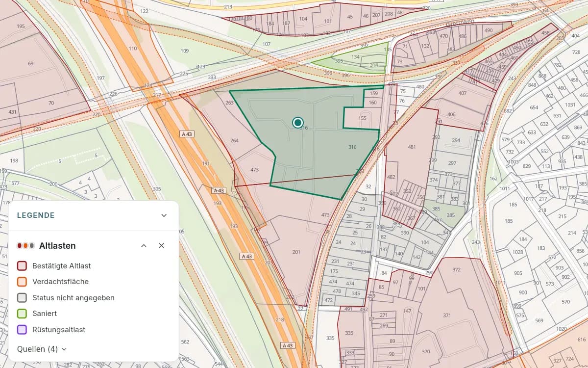588x368 pixels.
Task: Click parcel label 481
Action: tap(412, 147)
